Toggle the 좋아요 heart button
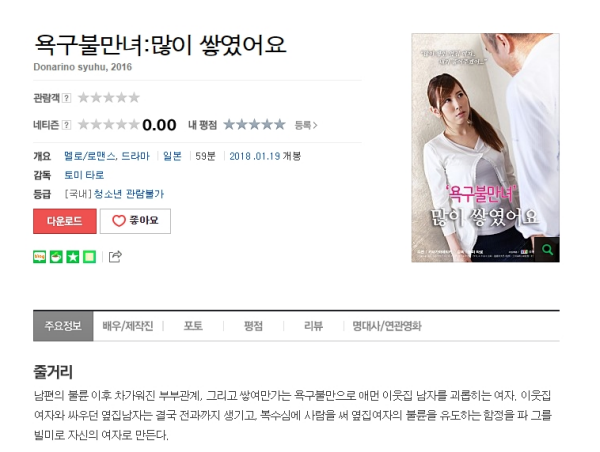600x452 pixels. [135, 221]
